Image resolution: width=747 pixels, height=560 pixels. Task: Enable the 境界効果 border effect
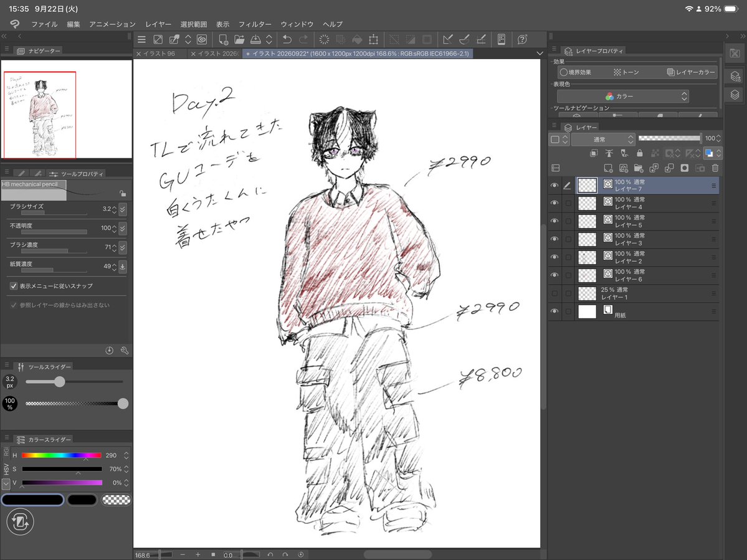tap(576, 72)
